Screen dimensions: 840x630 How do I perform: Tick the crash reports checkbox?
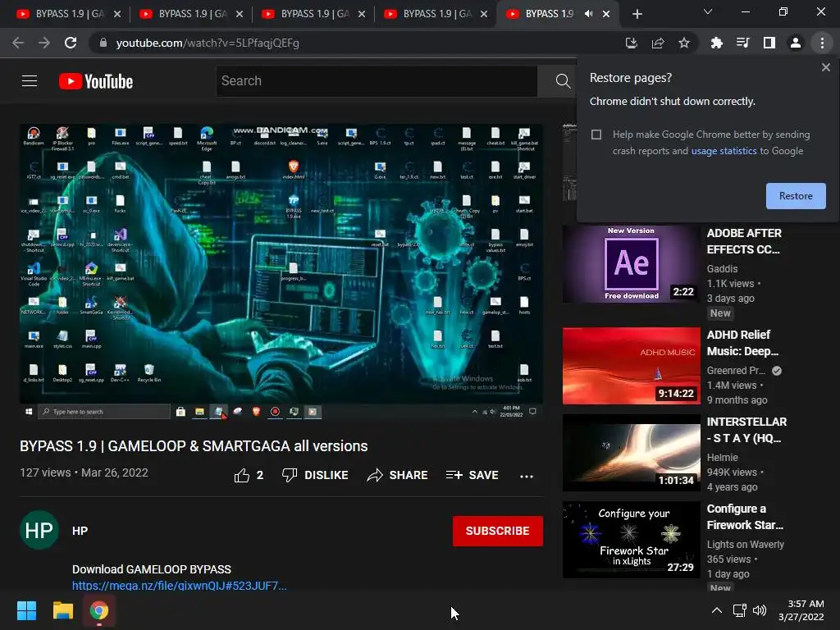coord(596,134)
